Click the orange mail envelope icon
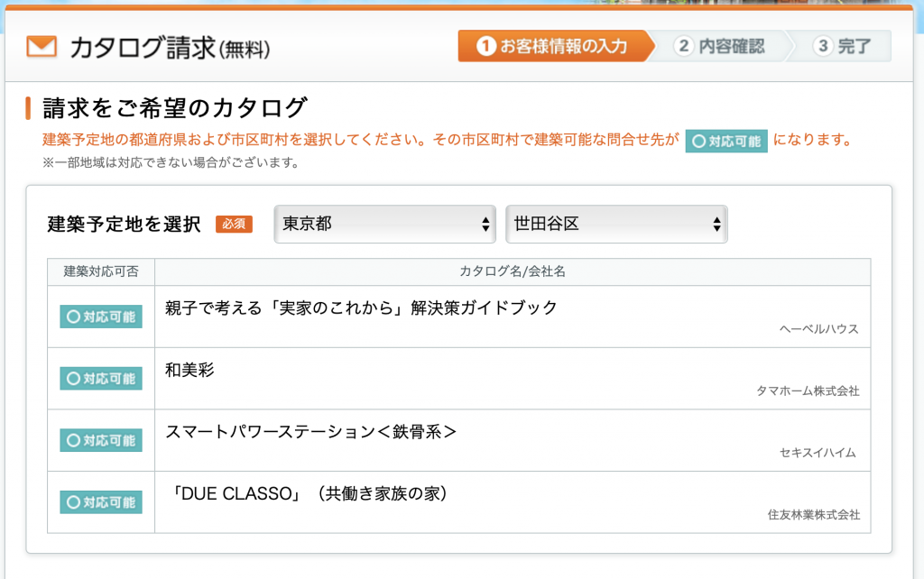The height and width of the screenshot is (579, 924). coord(42,47)
